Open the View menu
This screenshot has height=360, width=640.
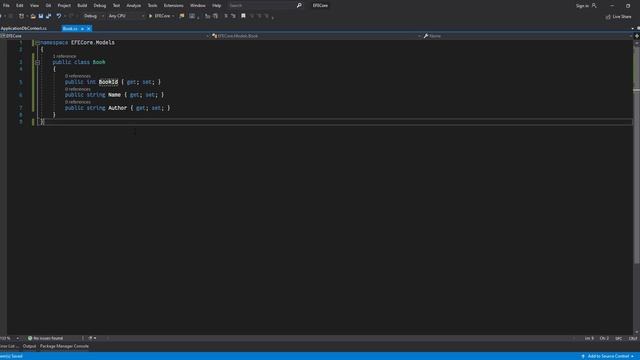34,6
